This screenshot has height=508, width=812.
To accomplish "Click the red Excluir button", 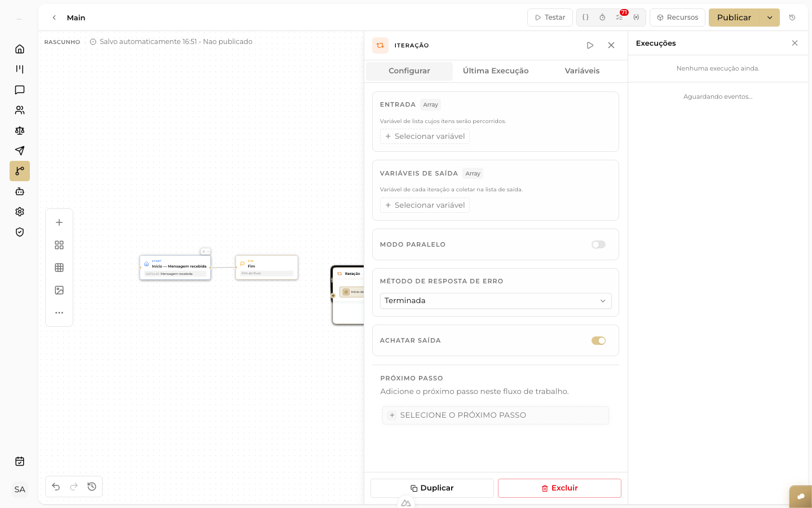I will click(x=559, y=488).
